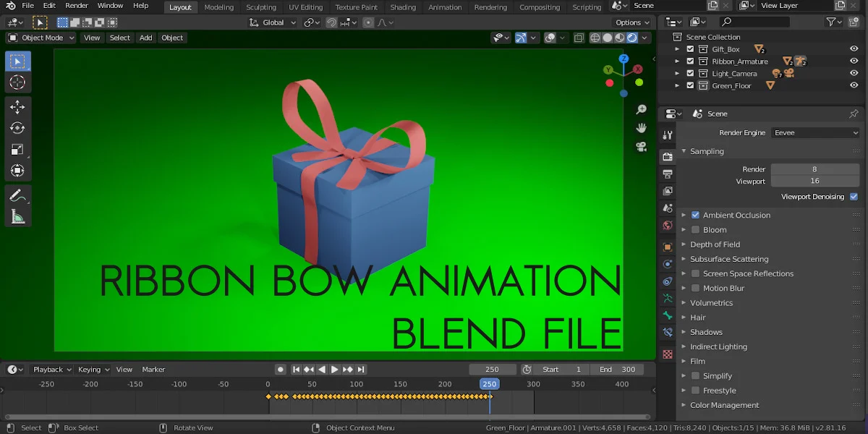Image resolution: width=868 pixels, height=434 pixels.
Task: Click the End frame field
Action: [616, 370]
